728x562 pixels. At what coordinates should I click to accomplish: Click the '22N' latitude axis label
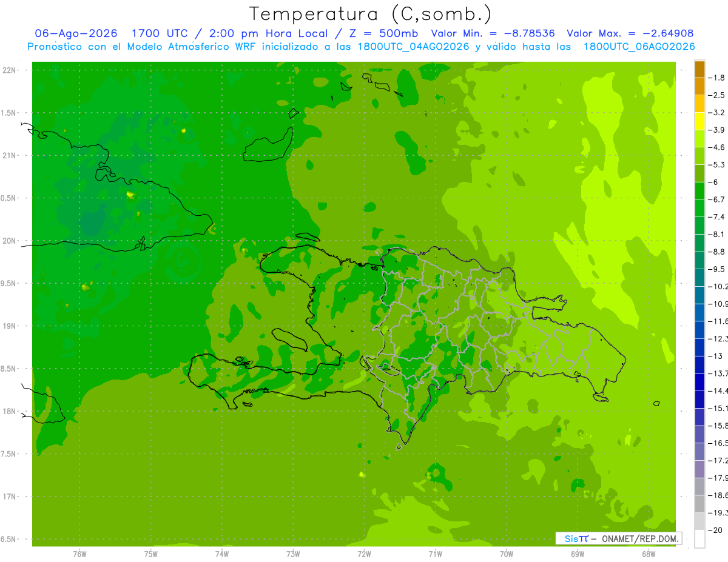coord(8,70)
